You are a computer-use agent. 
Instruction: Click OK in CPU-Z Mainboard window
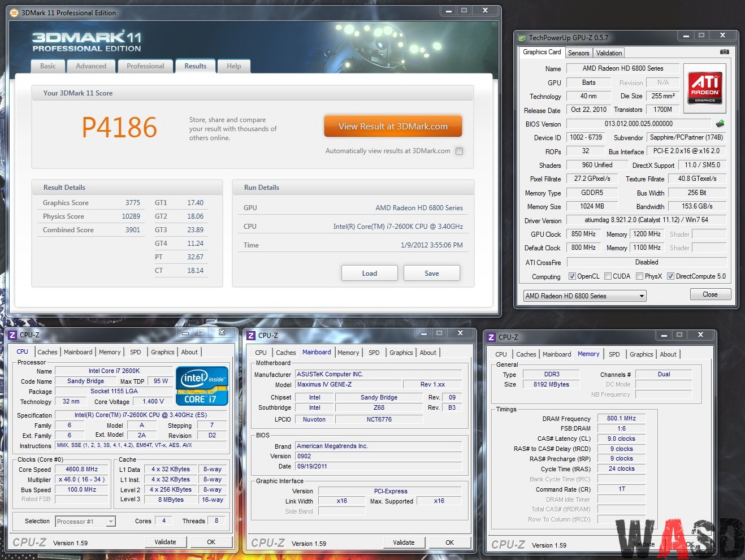(x=449, y=542)
